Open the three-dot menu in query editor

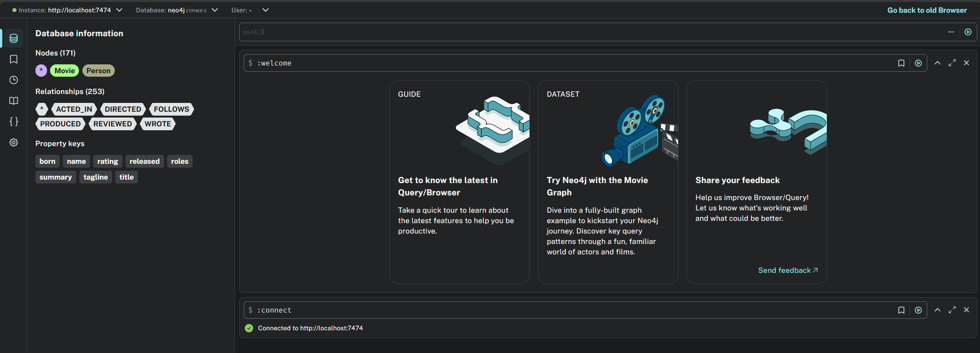[x=951, y=32]
